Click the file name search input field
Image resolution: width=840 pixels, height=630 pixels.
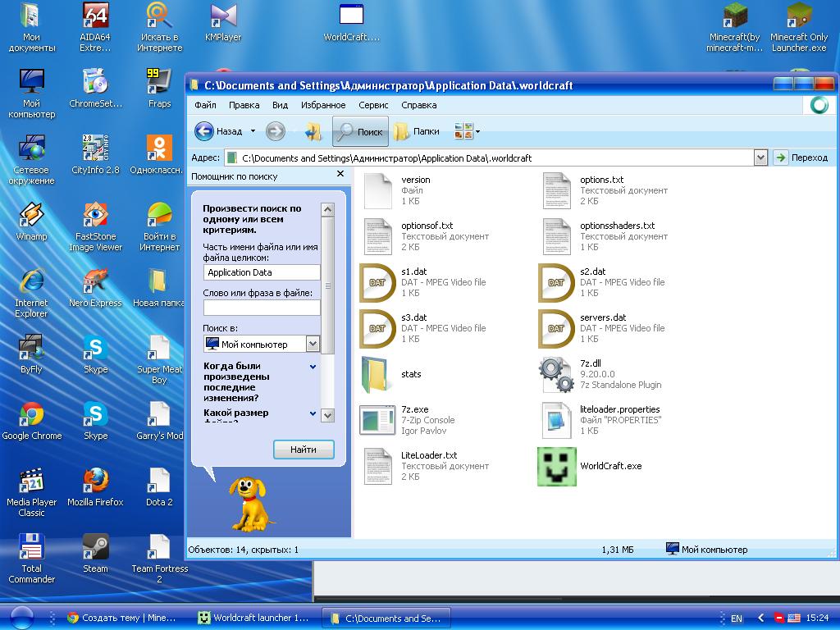point(262,272)
